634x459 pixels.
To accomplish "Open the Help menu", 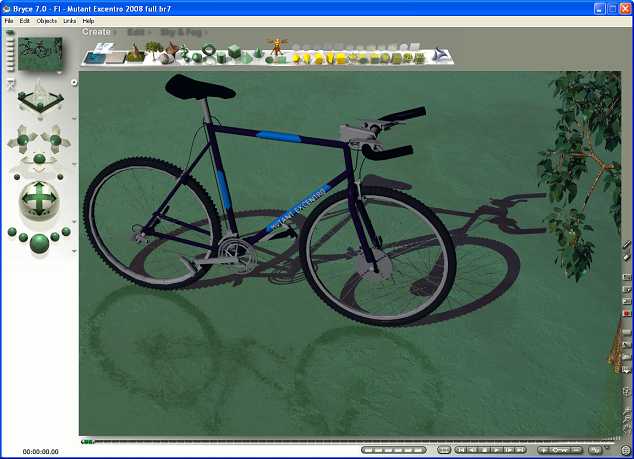I will pyautogui.click(x=88, y=21).
